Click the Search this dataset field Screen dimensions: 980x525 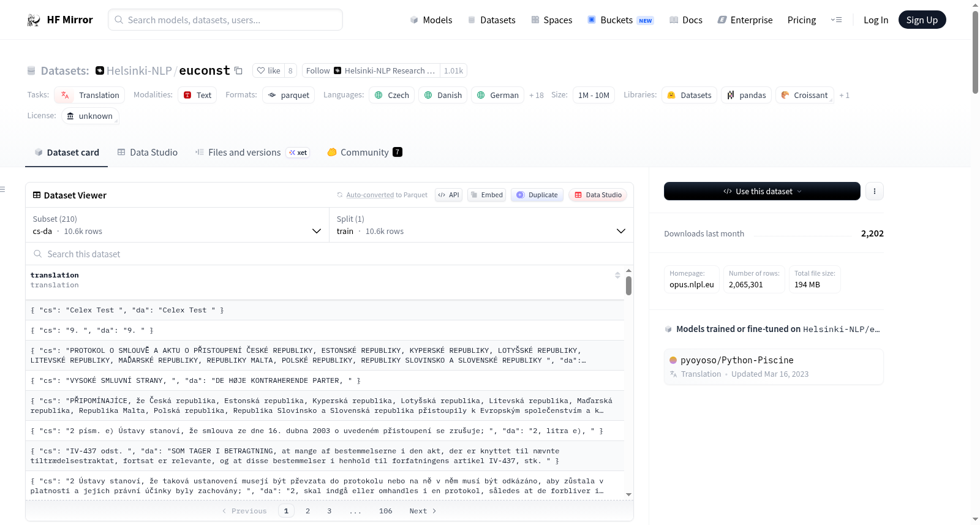coord(330,254)
